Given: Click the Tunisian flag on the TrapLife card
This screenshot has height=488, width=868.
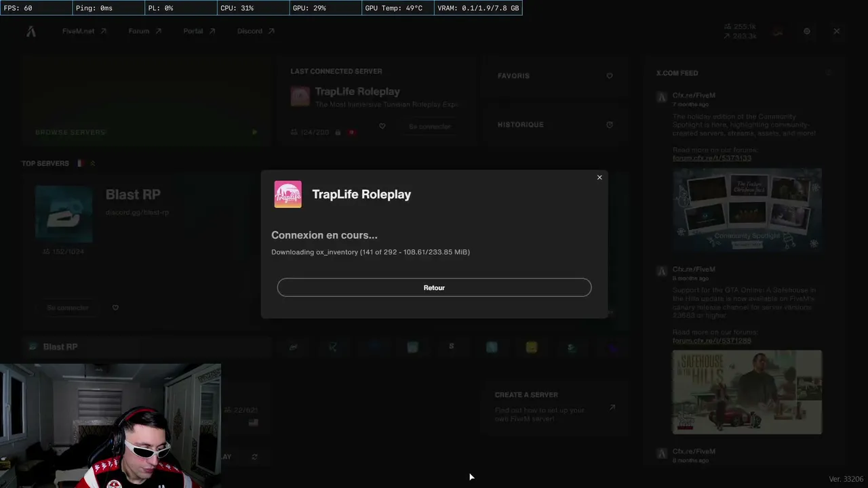Looking at the screenshot, I should (351, 132).
